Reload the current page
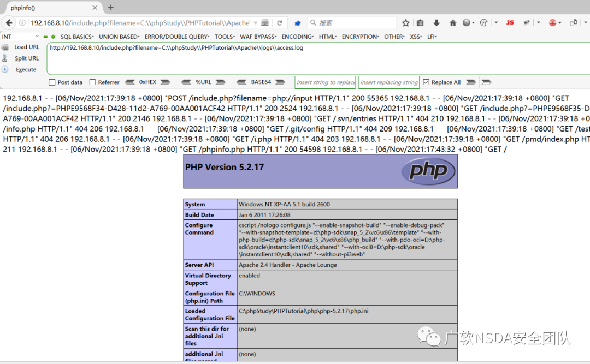This screenshot has width=590, height=364. coord(280,23)
